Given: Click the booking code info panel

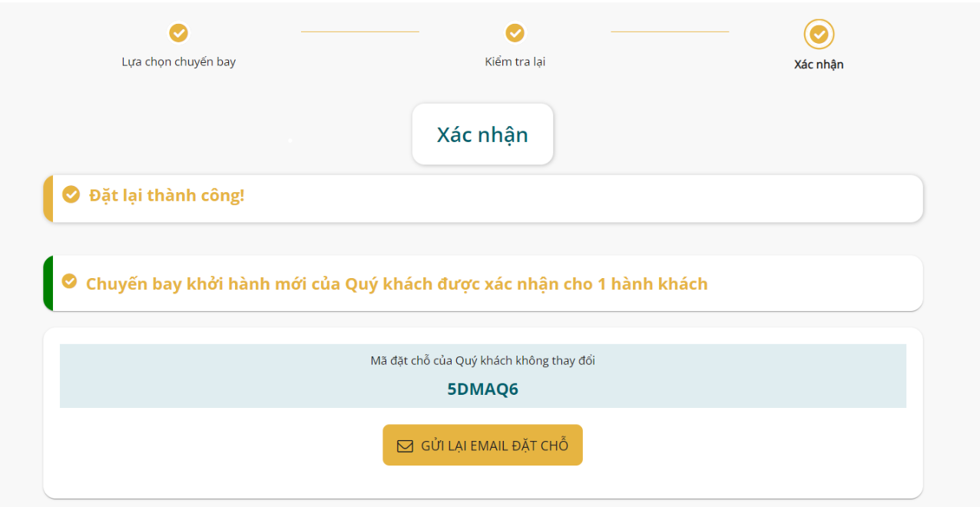Looking at the screenshot, I should (482, 376).
